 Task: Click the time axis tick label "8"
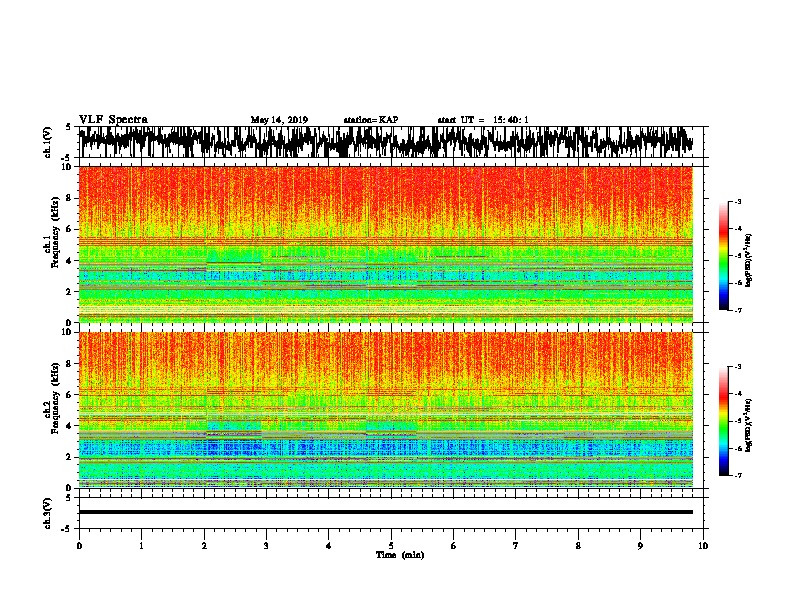point(578,546)
